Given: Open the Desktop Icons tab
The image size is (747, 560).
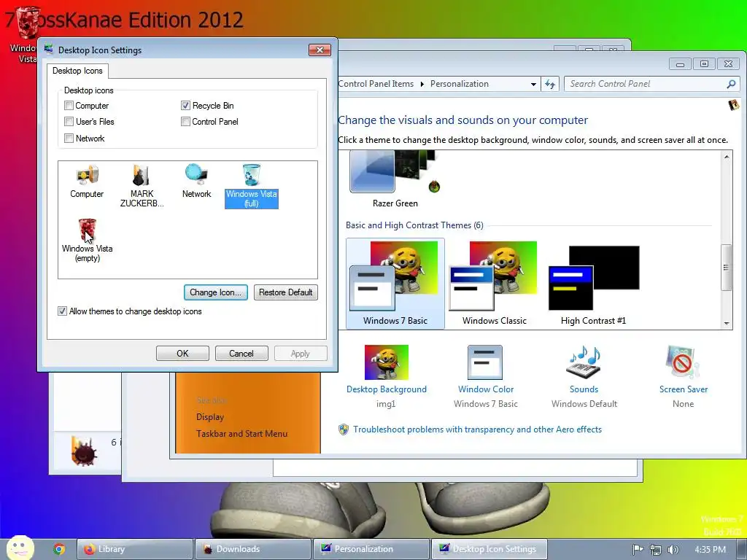Looking at the screenshot, I should (77, 71).
